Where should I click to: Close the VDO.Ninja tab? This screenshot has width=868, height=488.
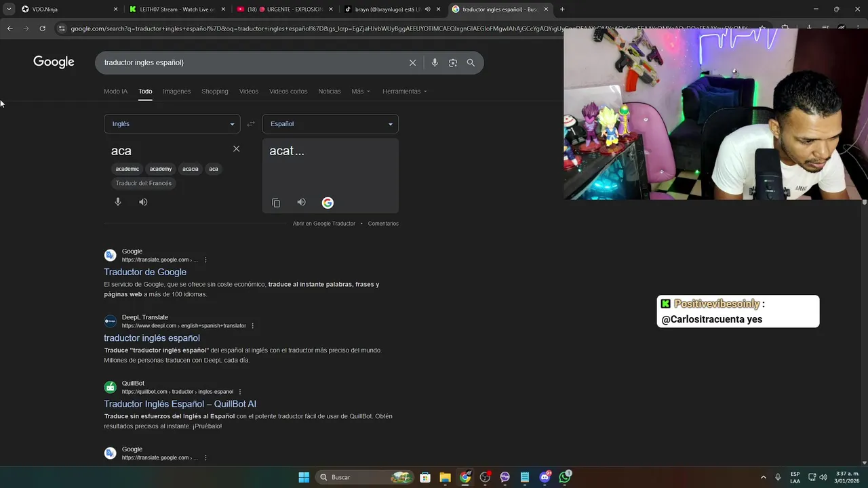click(x=115, y=9)
